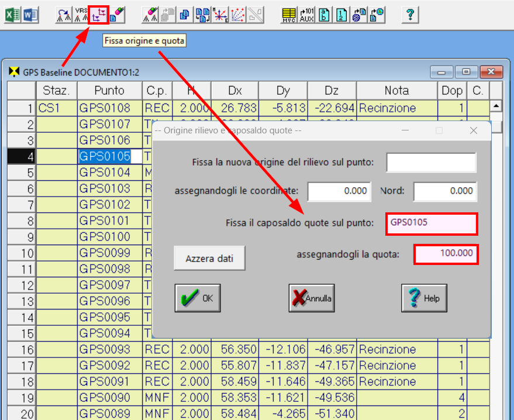
Task: Click the Word export icon
Action: [30, 15]
